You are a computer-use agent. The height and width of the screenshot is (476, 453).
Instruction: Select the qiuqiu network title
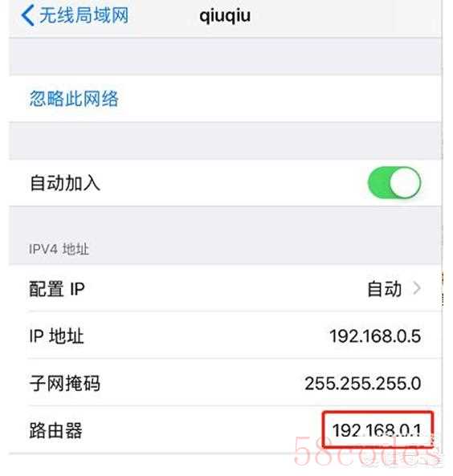coord(225,16)
